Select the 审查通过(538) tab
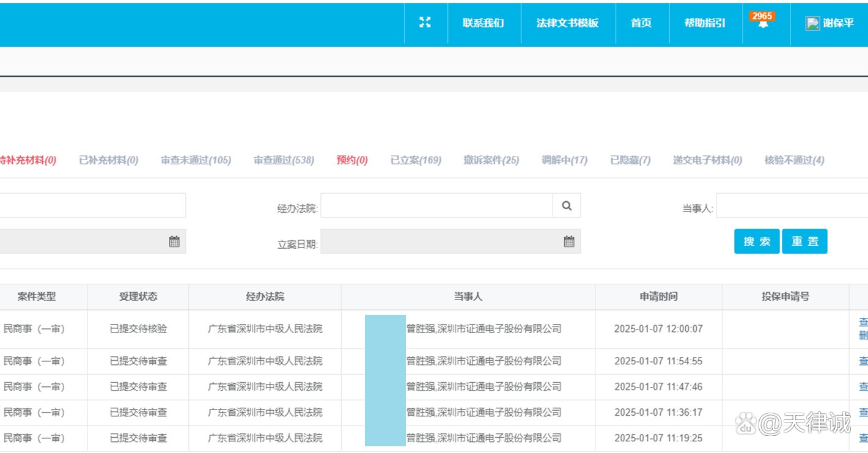 284,160
